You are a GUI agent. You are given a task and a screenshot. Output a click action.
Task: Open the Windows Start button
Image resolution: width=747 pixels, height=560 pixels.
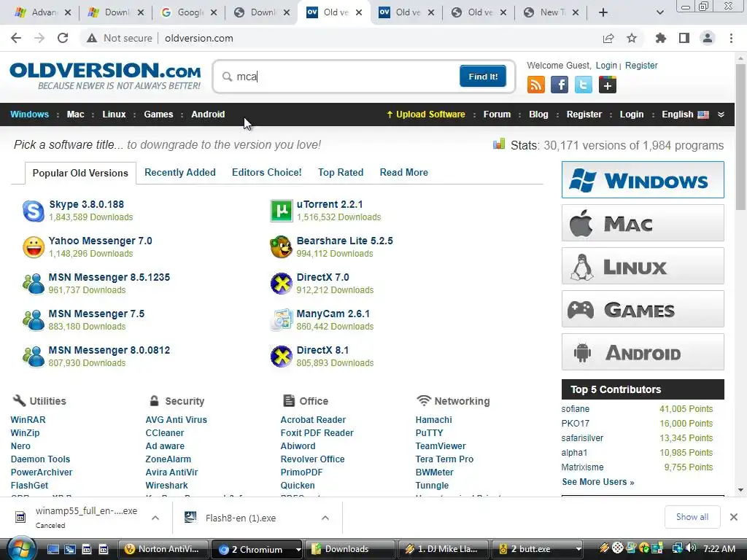coord(21,549)
